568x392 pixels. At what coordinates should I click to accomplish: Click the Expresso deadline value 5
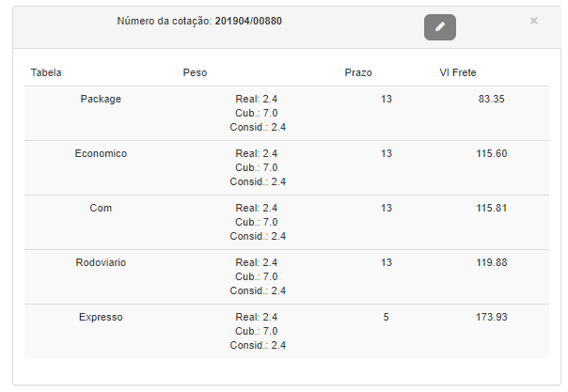click(x=387, y=317)
